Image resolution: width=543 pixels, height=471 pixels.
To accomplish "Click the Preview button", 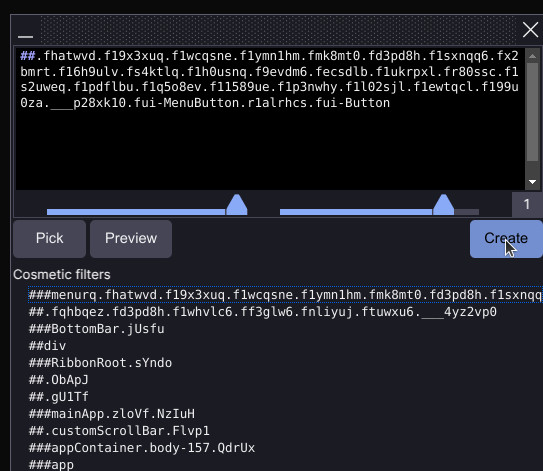I will 131,239.
